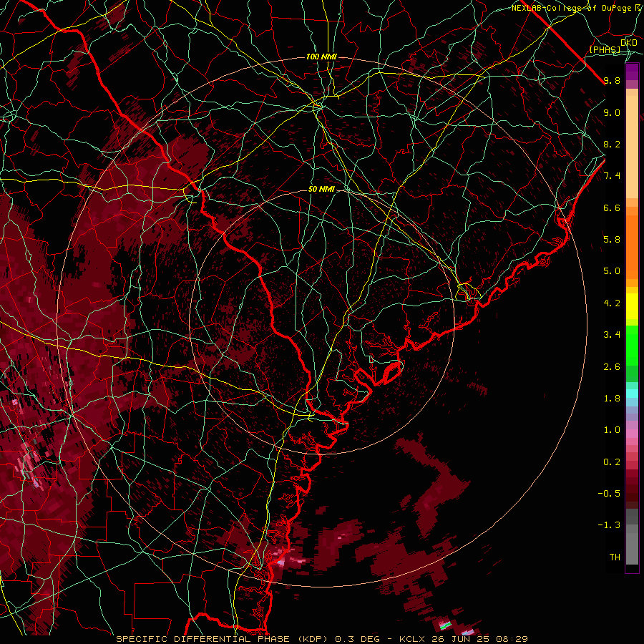Select the 6.6 legend value
Viewport: 644px width, 644px height.
pyautogui.click(x=612, y=208)
